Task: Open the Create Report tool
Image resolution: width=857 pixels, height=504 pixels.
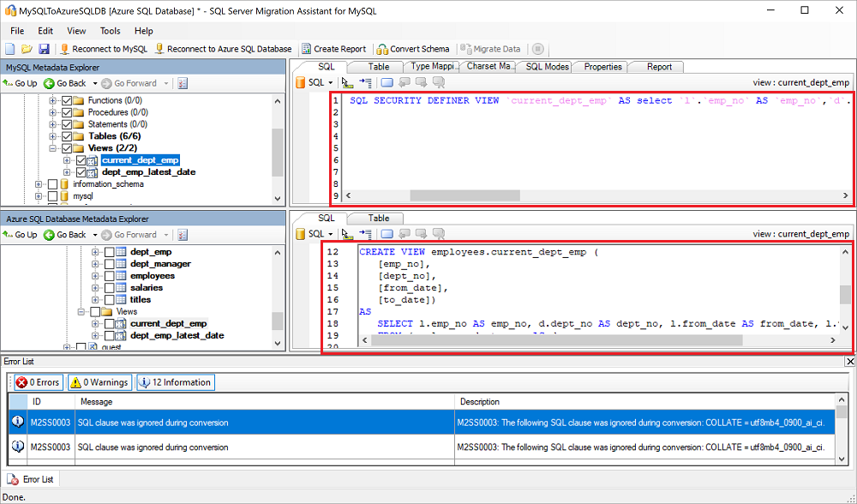Action: pos(334,49)
